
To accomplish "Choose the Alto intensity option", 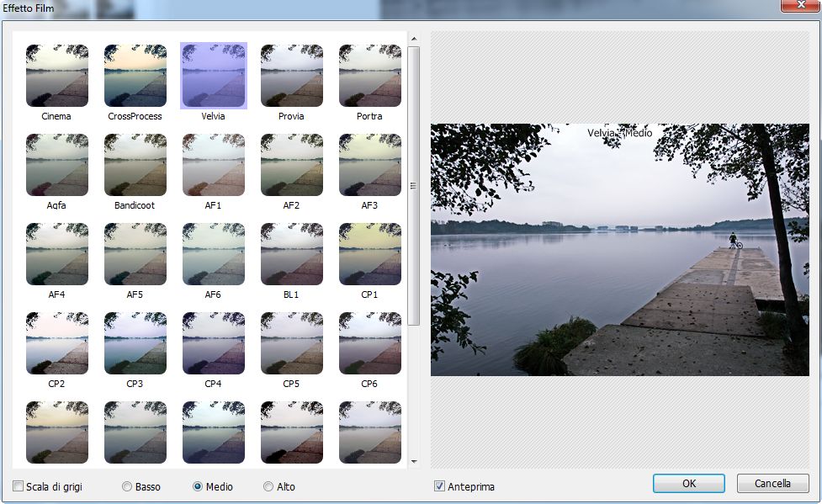I will 268,486.
